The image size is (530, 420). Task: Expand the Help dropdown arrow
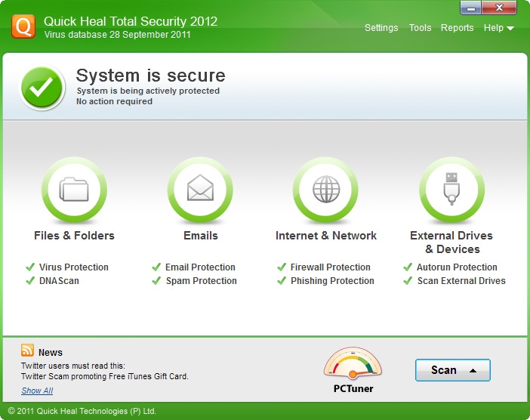(x=510, y=29)
